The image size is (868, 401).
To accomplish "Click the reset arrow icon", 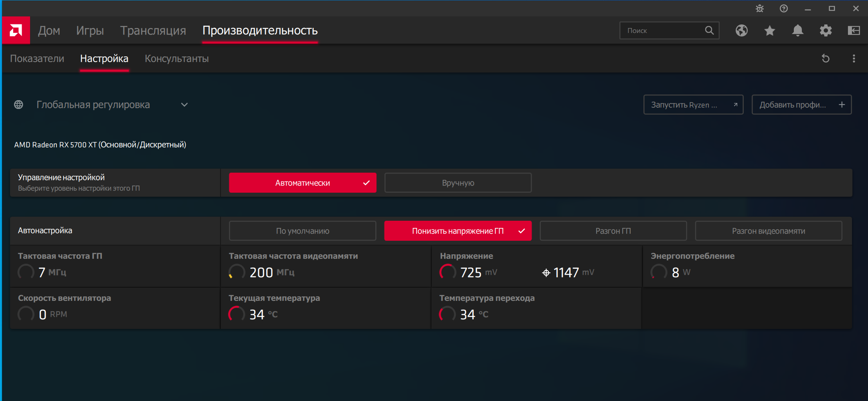I will point(826,58).
